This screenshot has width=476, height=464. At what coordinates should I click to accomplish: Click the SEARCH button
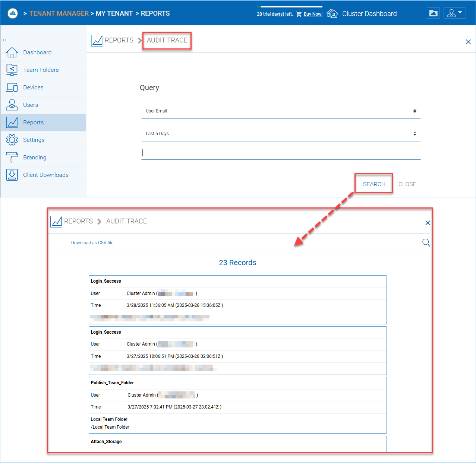[x=374, y=184]
